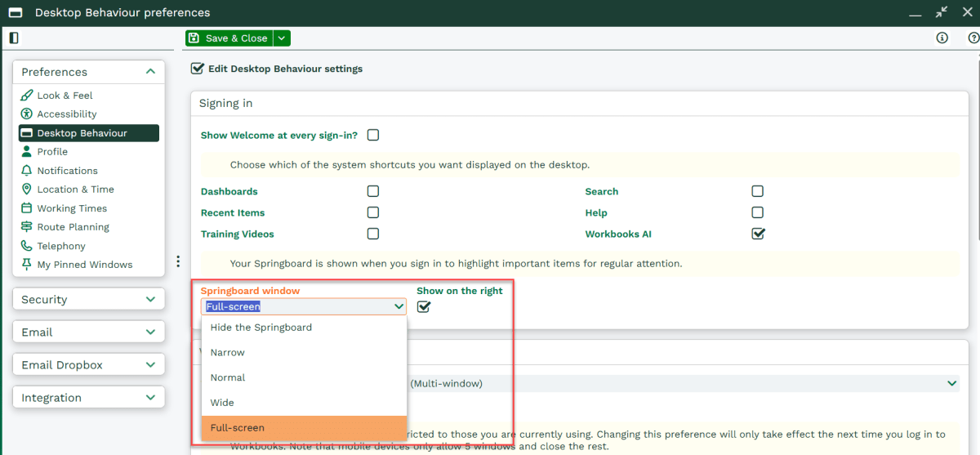980x455 pixels.
Task: Expand the Email section
Action: (150, 332)
